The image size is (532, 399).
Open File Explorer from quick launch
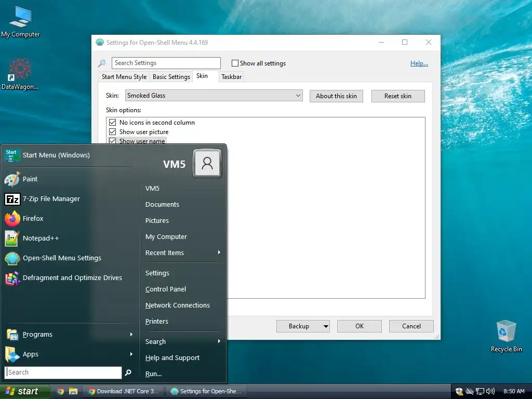(73, 391)
